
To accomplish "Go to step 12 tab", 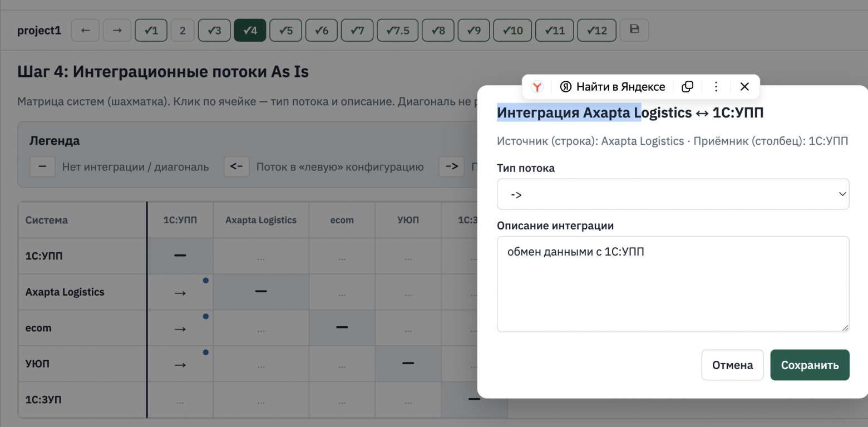I will 596,31.
